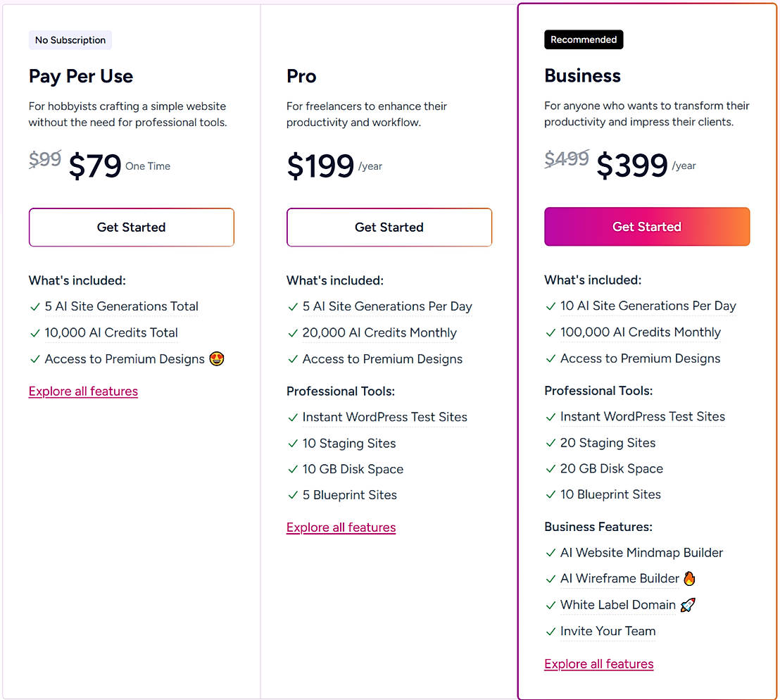The image size is (780, 700).
Task: Click the 100,000 AI Credits Monthly feature
Action: 641,332
